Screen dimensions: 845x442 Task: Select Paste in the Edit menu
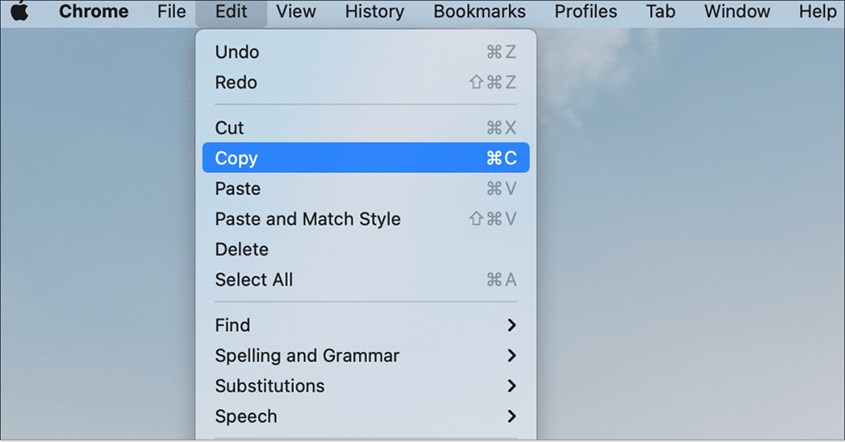(366, 188)
